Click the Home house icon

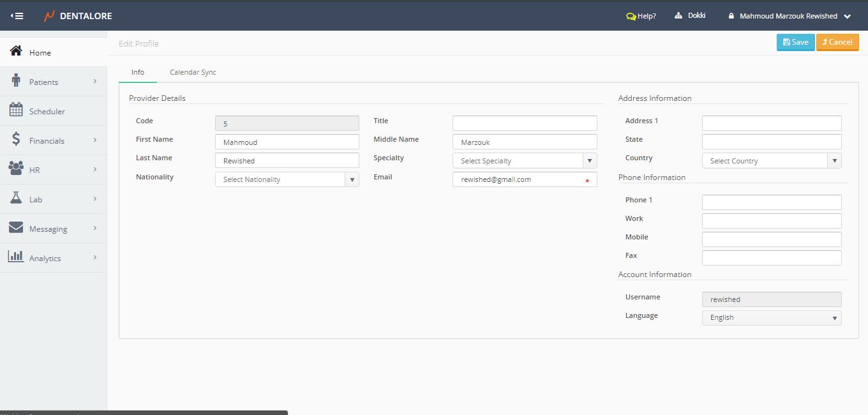16,52
